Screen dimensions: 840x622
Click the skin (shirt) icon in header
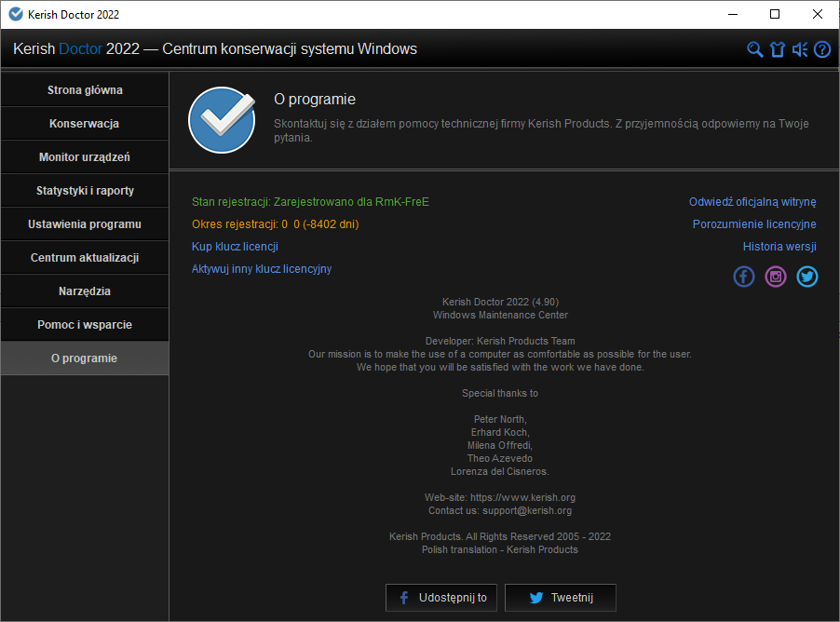778,49
